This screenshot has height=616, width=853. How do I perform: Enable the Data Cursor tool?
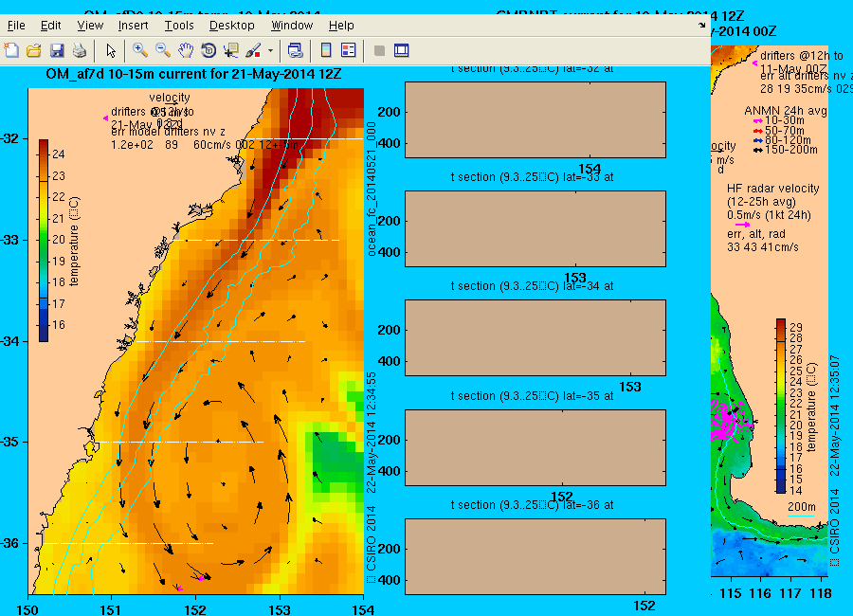231,50
